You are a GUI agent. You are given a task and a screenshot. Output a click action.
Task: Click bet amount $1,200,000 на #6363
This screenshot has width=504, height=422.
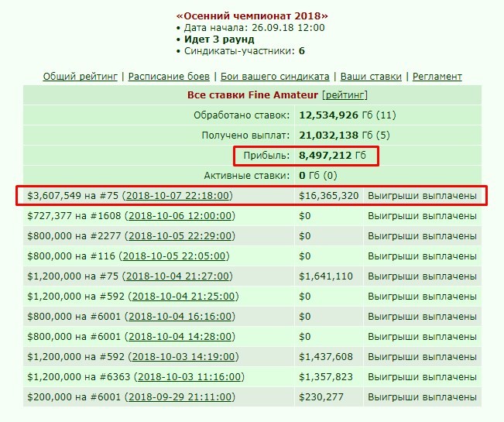point(79,376)
